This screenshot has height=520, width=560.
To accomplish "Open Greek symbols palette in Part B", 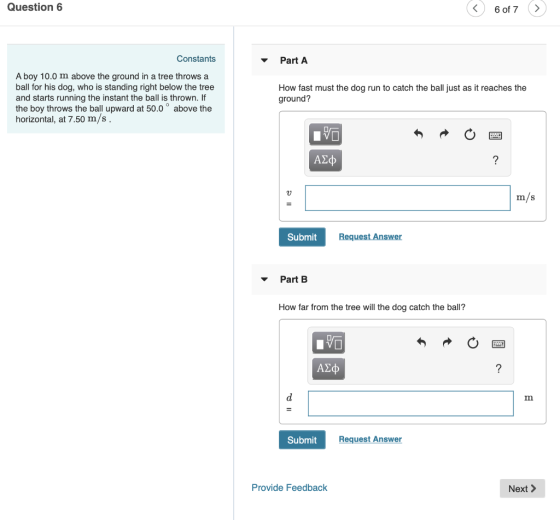I will 328,369.
